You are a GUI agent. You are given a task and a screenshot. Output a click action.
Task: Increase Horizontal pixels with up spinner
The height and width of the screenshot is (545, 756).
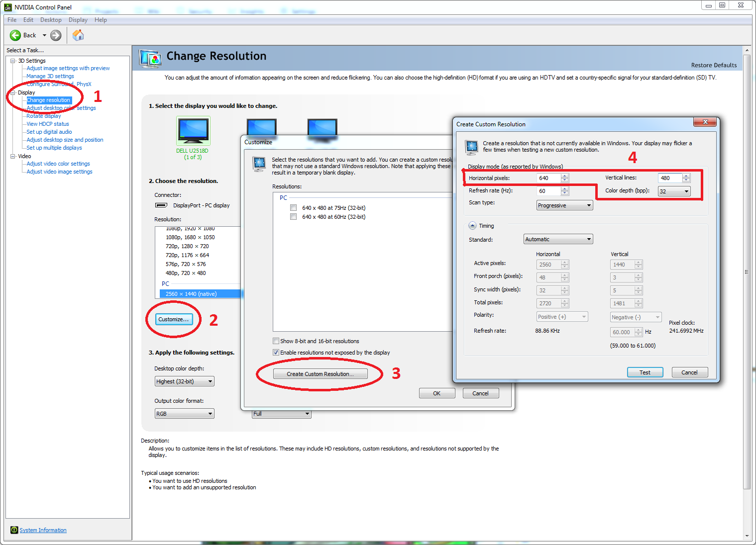click(x=565, y=176)
